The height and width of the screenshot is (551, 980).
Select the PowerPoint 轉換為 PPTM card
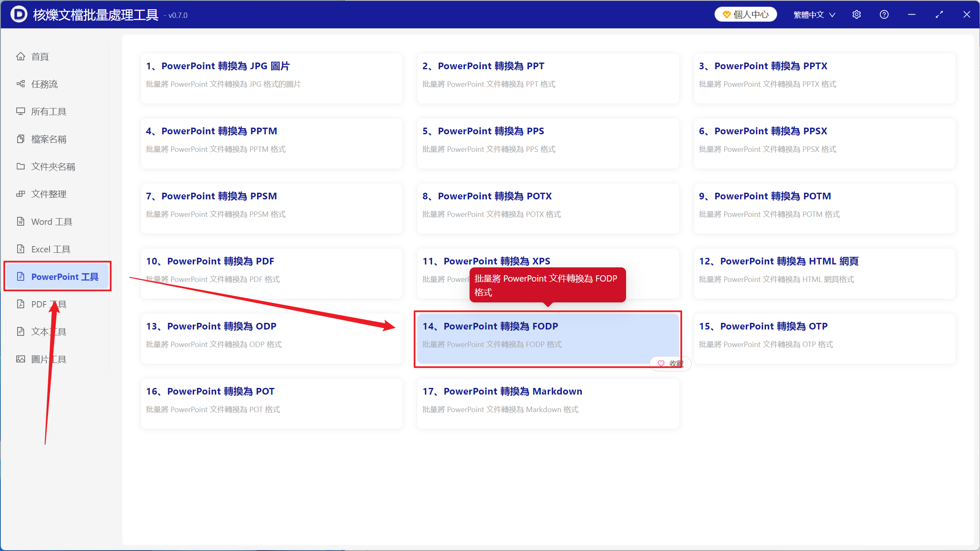272,143
